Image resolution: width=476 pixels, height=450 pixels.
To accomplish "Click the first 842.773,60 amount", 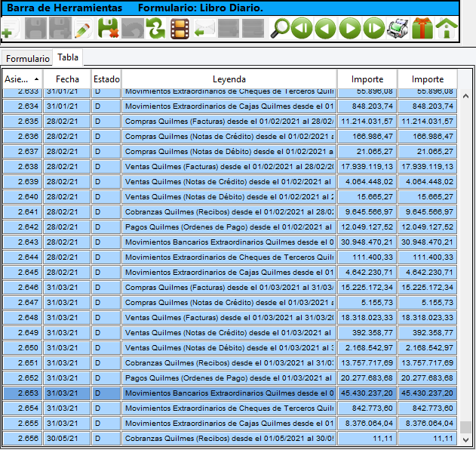I will tap(367, 408).
